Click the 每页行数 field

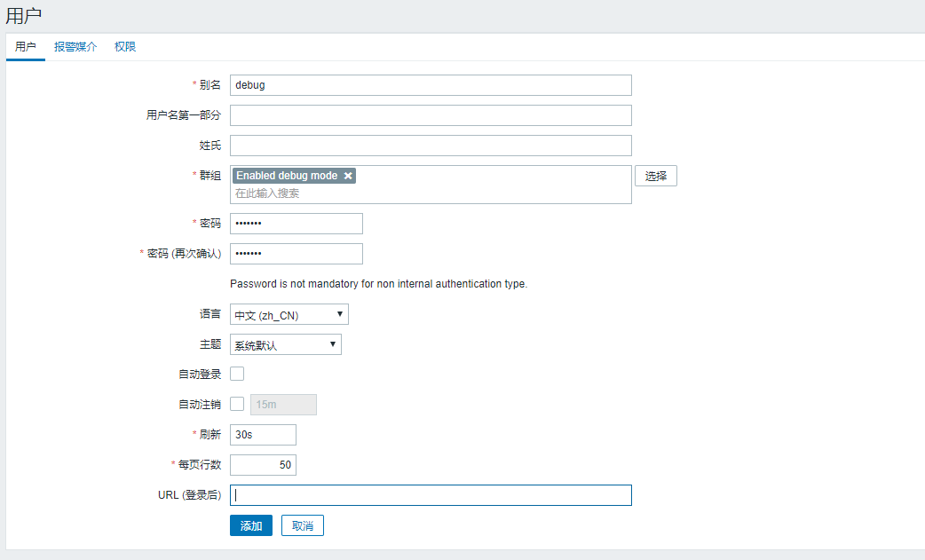(x=262, y=464)
